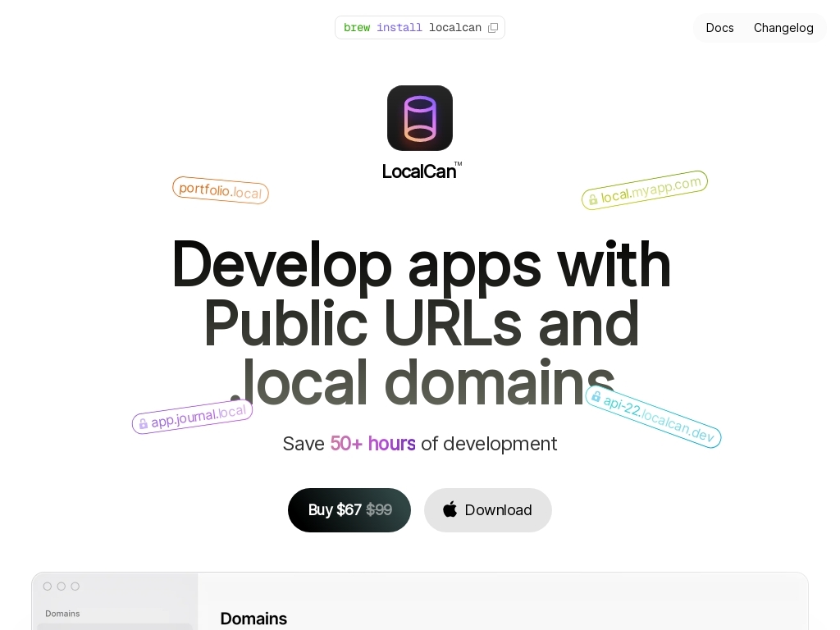Click 'Save 50+ hours of development' text
This screenshot has width=840, height=630.
point(420,444)
